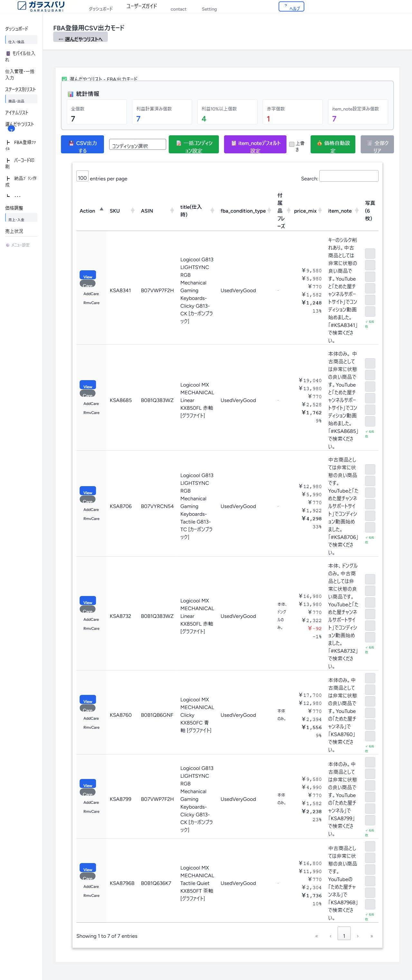Open ユーザーズガイド in the top navigation
The height and width of the screenshot is (980, 412).
click(x=141, y=6)
